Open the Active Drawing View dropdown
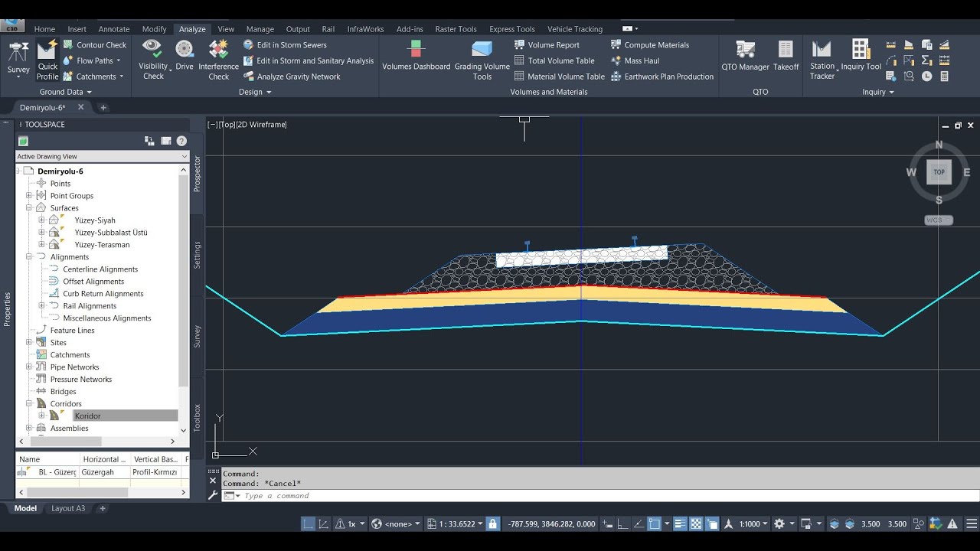Screen dimensions: 980x551 [x=102, y=156]
